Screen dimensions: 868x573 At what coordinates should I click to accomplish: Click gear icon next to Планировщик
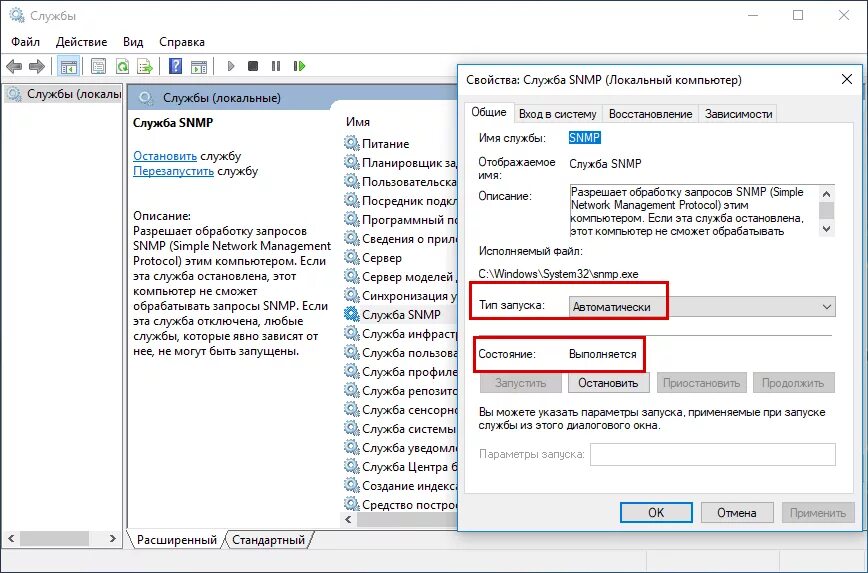click(352, 163)
